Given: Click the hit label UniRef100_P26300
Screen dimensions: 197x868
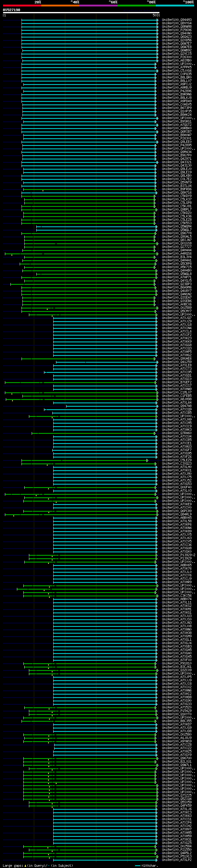Looking at the screenshot, I should (177, 57).
